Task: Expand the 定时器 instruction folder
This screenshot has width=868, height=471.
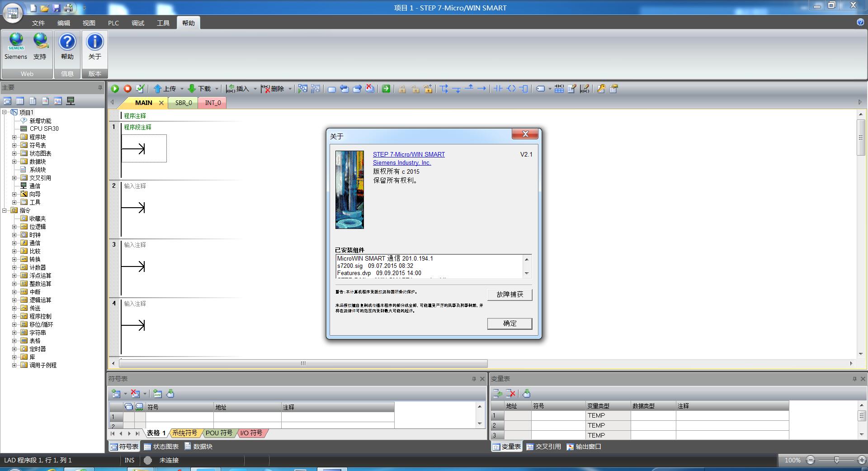Action: [x=14, y=349]
